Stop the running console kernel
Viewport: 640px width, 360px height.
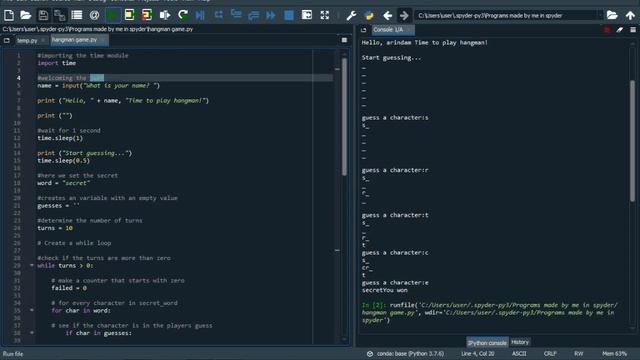point(607,30)
